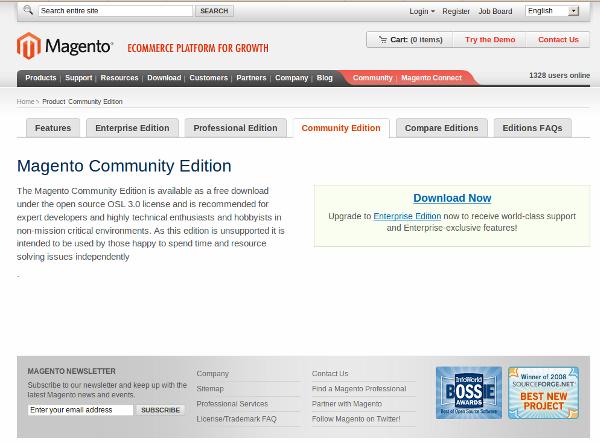Click the magnifier icon beside search field
This screenshot has width=600, height=443.
[28, 10]
